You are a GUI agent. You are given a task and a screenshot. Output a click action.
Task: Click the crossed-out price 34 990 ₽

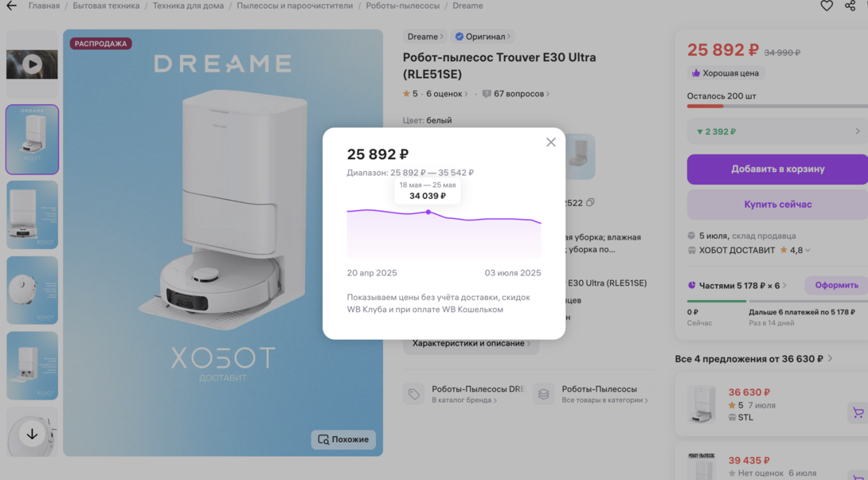[782, 53]
